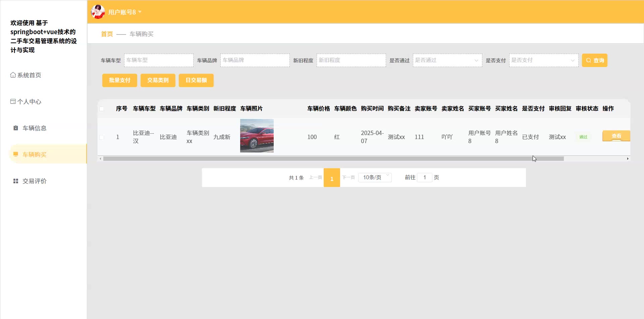Click the red car photo thumbnail

point(257,136)
